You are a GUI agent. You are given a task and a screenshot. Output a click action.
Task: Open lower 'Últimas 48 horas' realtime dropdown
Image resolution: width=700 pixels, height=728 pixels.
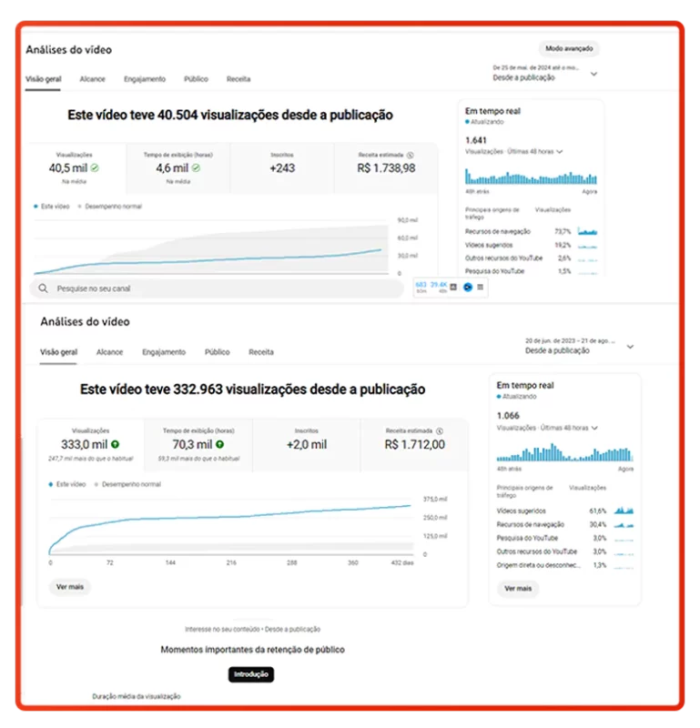[x=596, y=428]
